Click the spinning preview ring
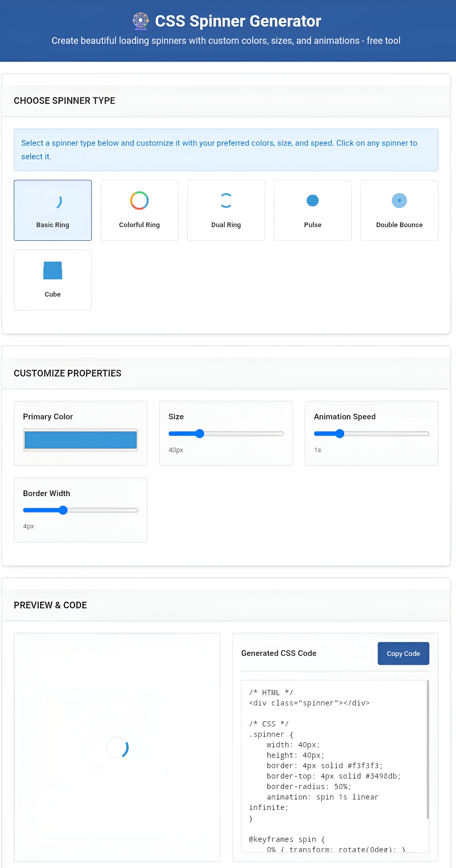The image size is (456, 868). [117, 747]
